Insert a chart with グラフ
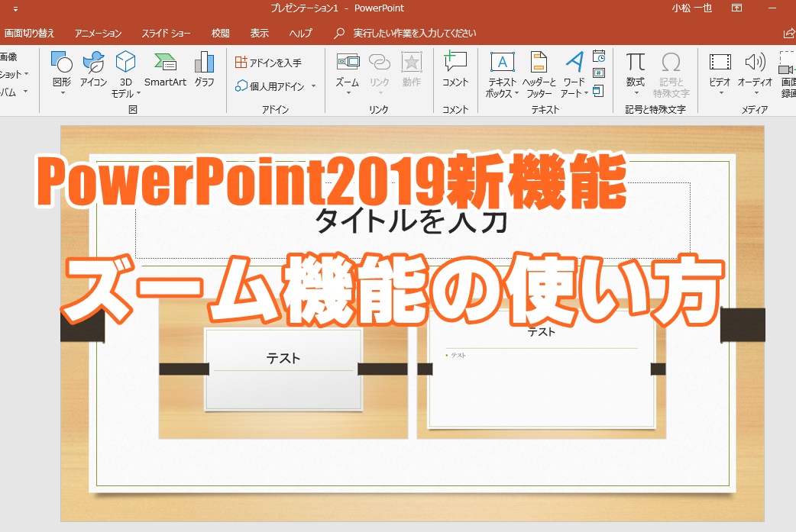 click(x=204, y=69)
